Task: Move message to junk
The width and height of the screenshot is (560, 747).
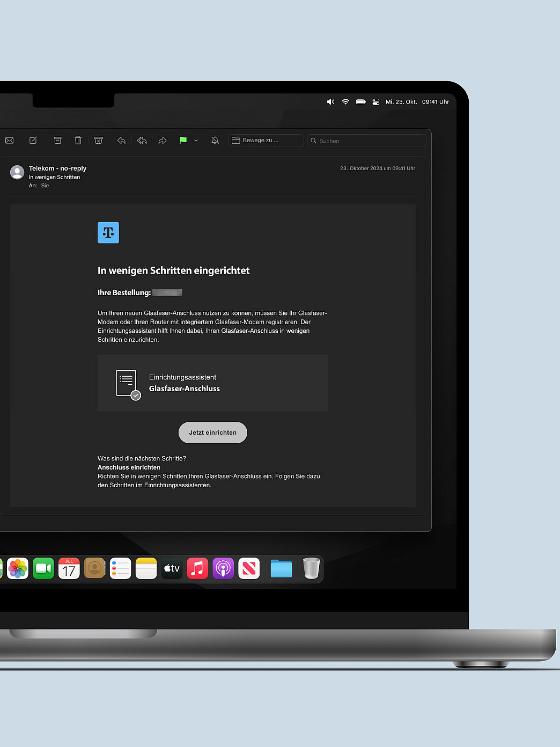Action: [x=99, y=141]
